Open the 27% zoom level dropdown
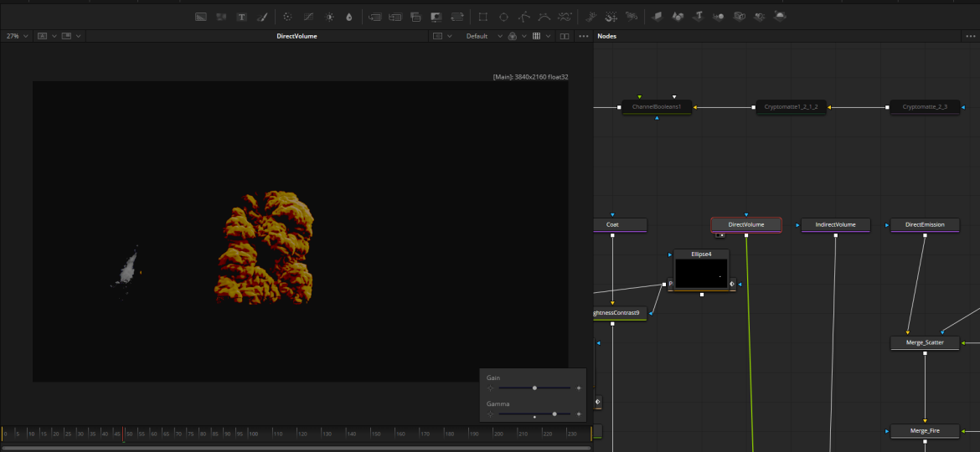Viewport: 980px width, 452px height. 17,37
